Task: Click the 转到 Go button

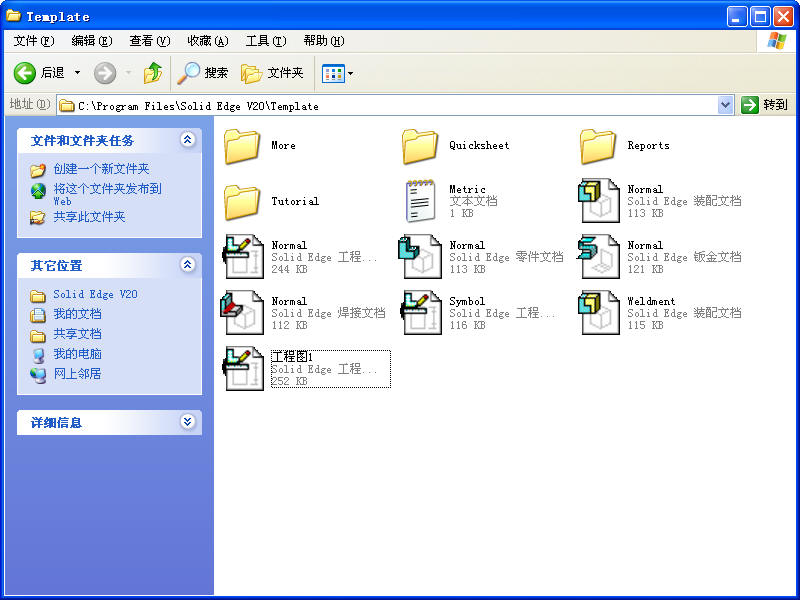Action: (765, 105)
